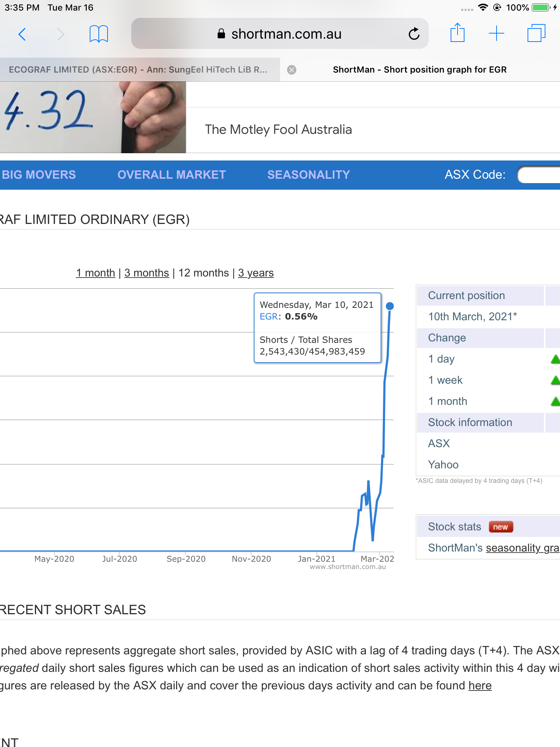Add a new tab with the plus icon
This screenshot has height=747, width=560.
496,34
